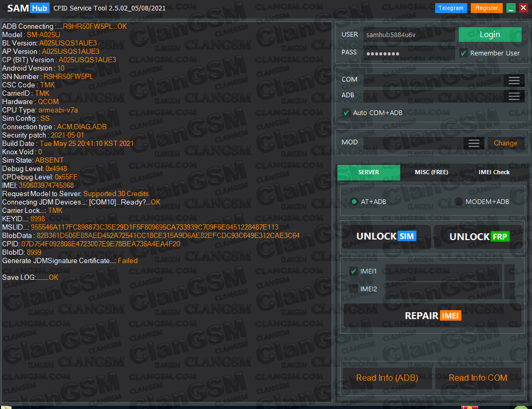Screen dimensions: 532x409
Task: Start the UNLOCK FRP operation
Action: [479, 236]
